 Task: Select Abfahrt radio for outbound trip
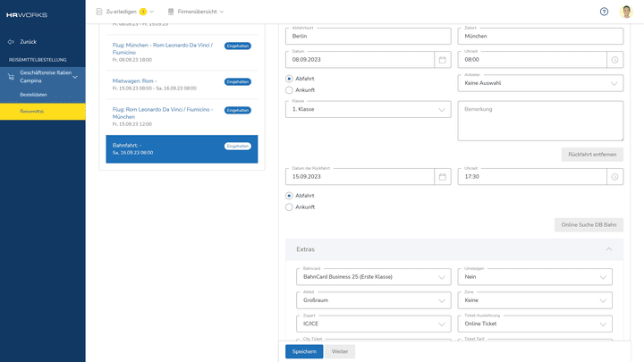289,79
